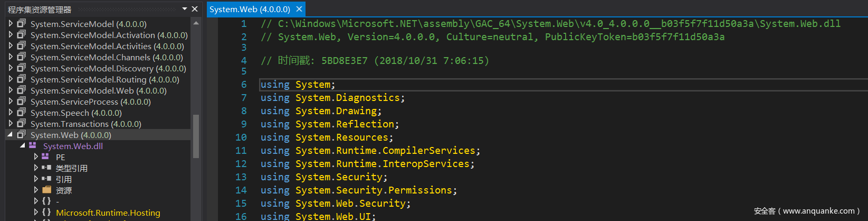Open the 程序集资源管理器 panel dropdown arrow

[x=184, y=9]
